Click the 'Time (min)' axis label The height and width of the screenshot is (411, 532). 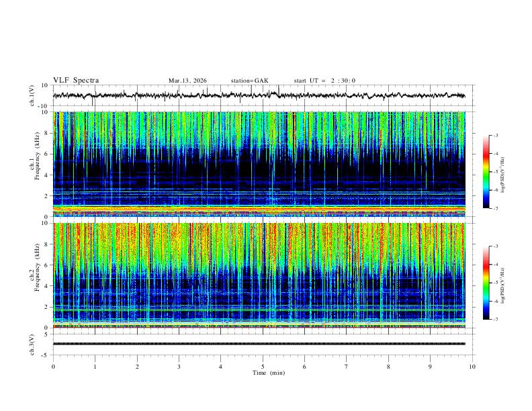point(269,373)
